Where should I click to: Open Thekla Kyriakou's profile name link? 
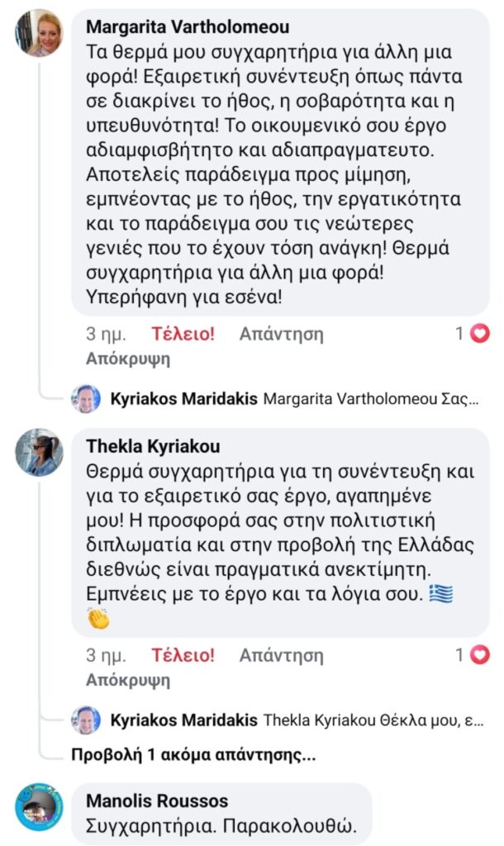tap(153, 447)
